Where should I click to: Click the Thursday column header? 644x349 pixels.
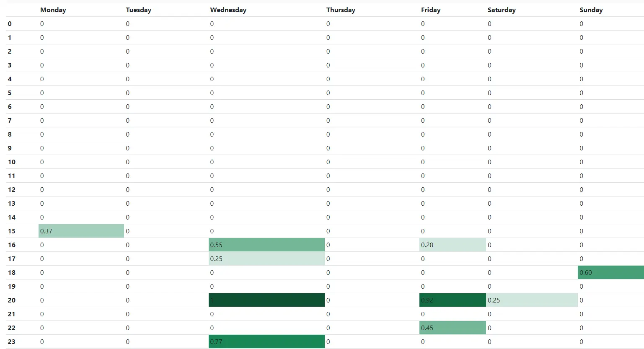(x=341, y=10)
